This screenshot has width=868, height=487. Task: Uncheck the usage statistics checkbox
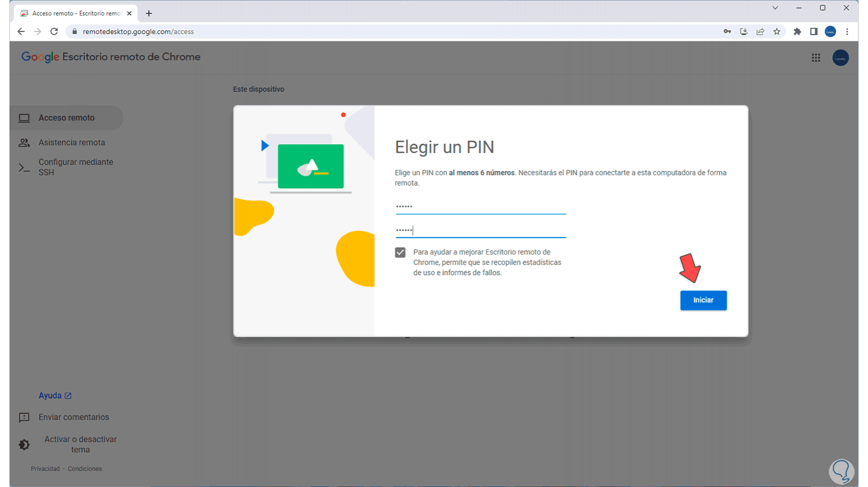click(400, 252)
